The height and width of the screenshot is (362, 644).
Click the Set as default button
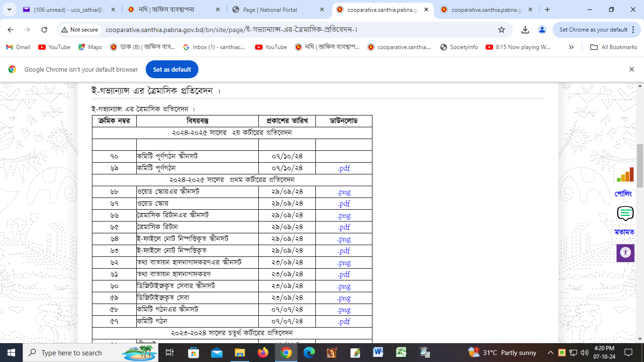pyautogui.click(x=172, y=69)
